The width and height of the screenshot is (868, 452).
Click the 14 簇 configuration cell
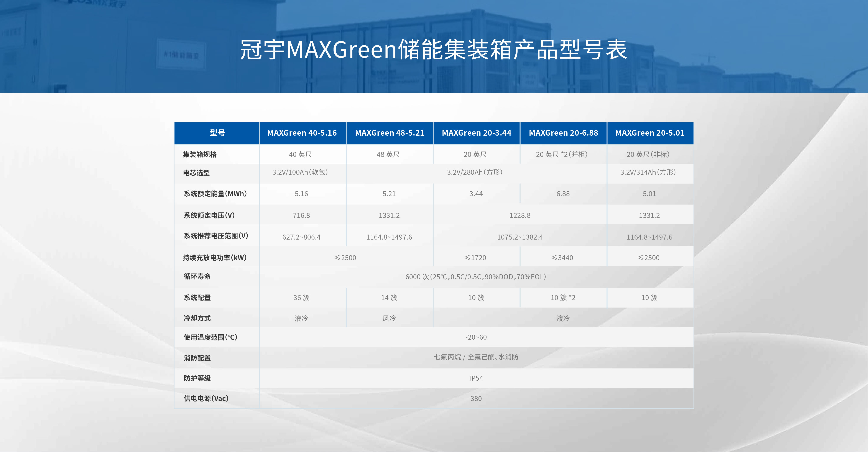(389, 298)
